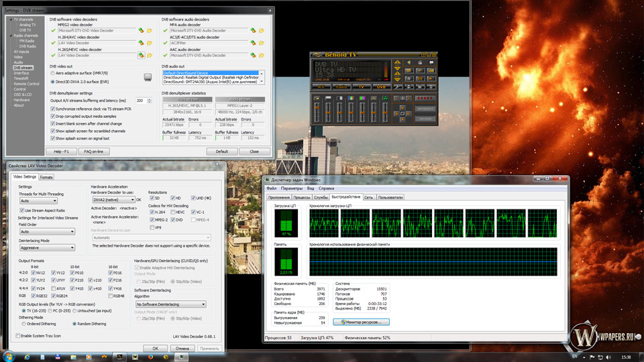
Task: Open the Процессы tab in Task Manager
Action: pos(301,198)
